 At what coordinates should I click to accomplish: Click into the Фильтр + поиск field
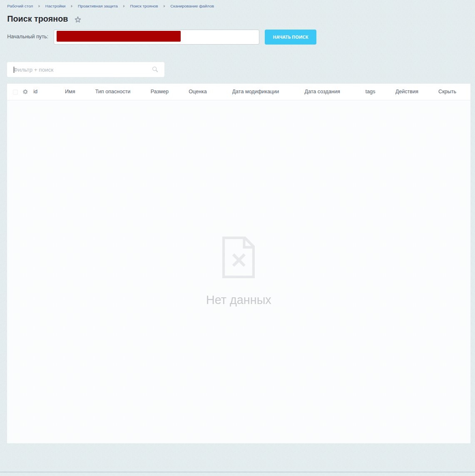[81, 70]
